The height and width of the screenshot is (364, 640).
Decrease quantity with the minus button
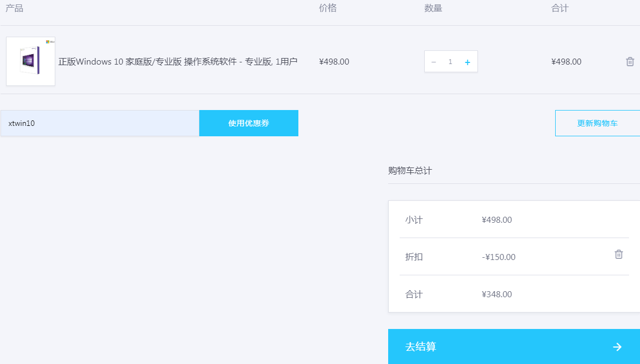pos(434,62)
